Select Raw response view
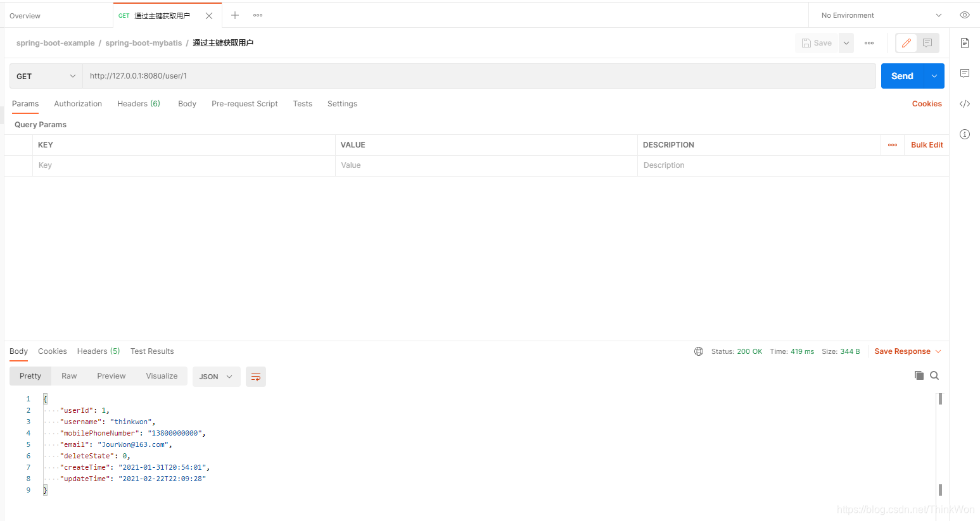 tap(69, 376)
